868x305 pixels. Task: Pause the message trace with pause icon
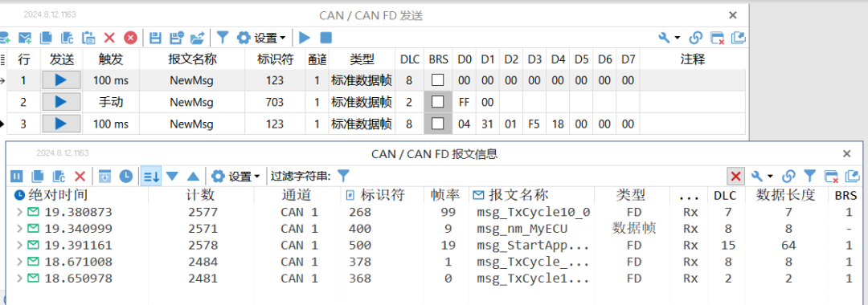point(17,177)
